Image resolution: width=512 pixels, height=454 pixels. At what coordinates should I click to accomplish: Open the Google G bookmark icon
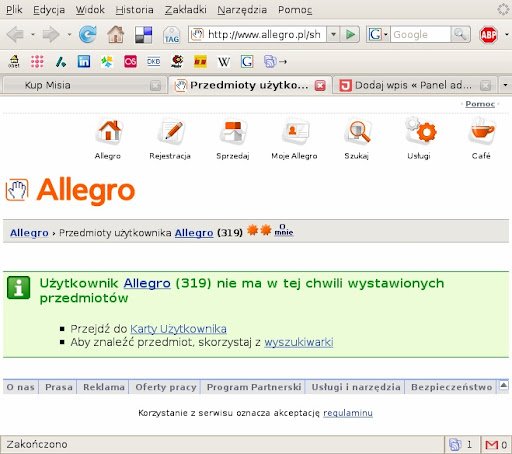point(247,62)
